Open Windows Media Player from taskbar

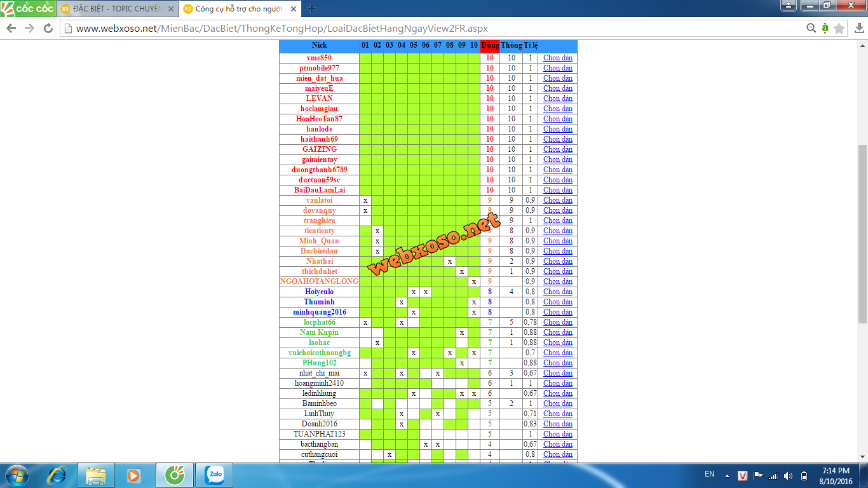(x=133, y=475)
